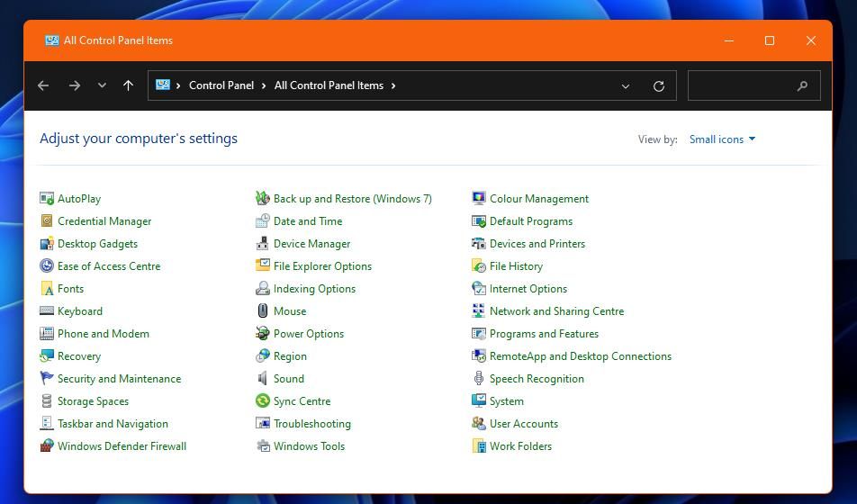857x504 pixels.
Task: Open the Small icons view dropdown
Action: (x=722, y=139)
